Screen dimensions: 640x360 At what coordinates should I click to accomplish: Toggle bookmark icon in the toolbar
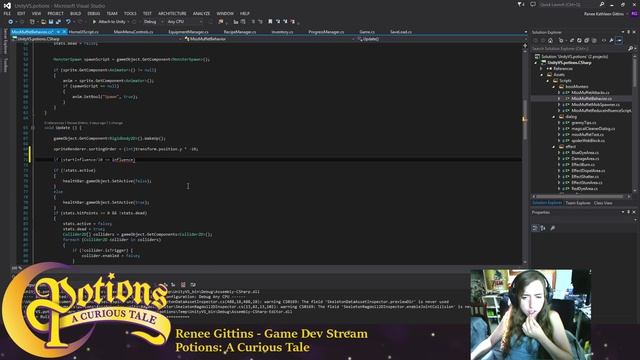pos(270,22)
